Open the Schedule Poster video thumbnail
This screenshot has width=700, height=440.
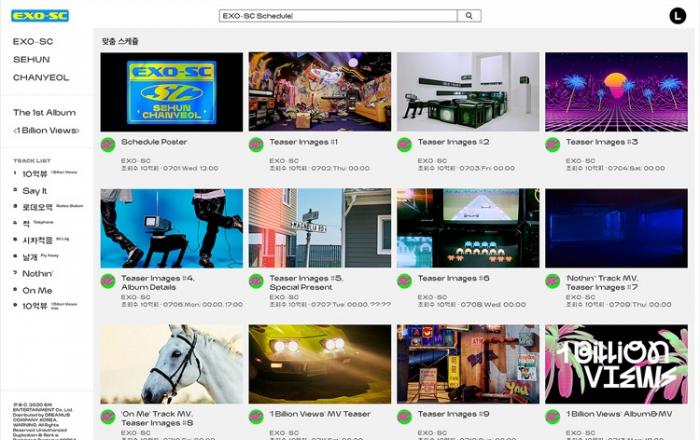coord(172,92)
